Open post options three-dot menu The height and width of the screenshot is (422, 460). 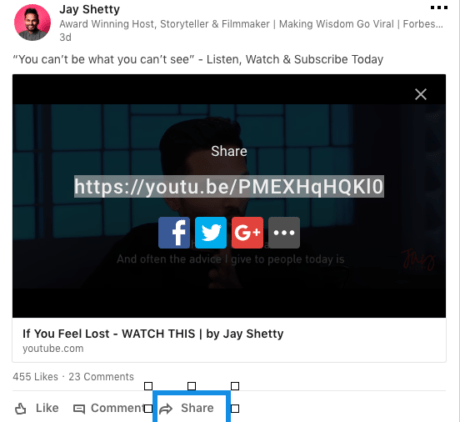pos(439,7)
